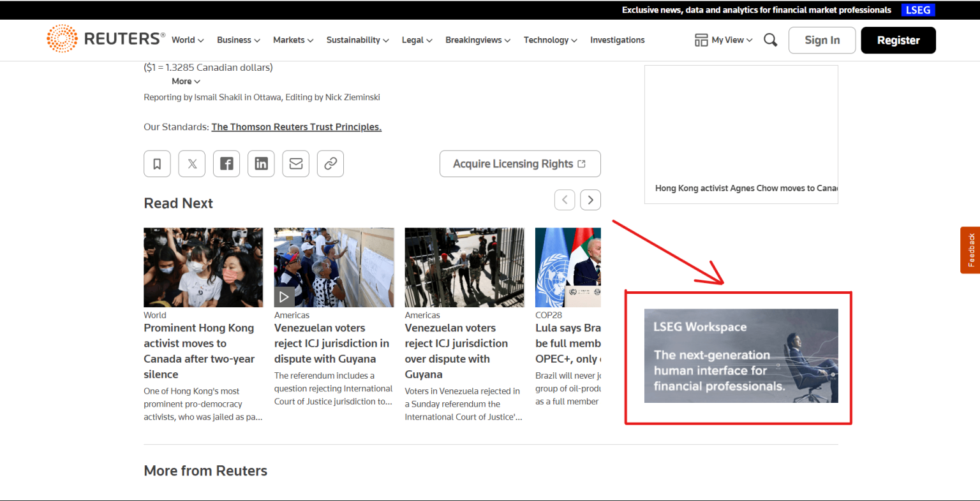The height and width of the screenshot is (501, 980).
Task: Expand the World navigation dropdown
Action: [187, 40]
